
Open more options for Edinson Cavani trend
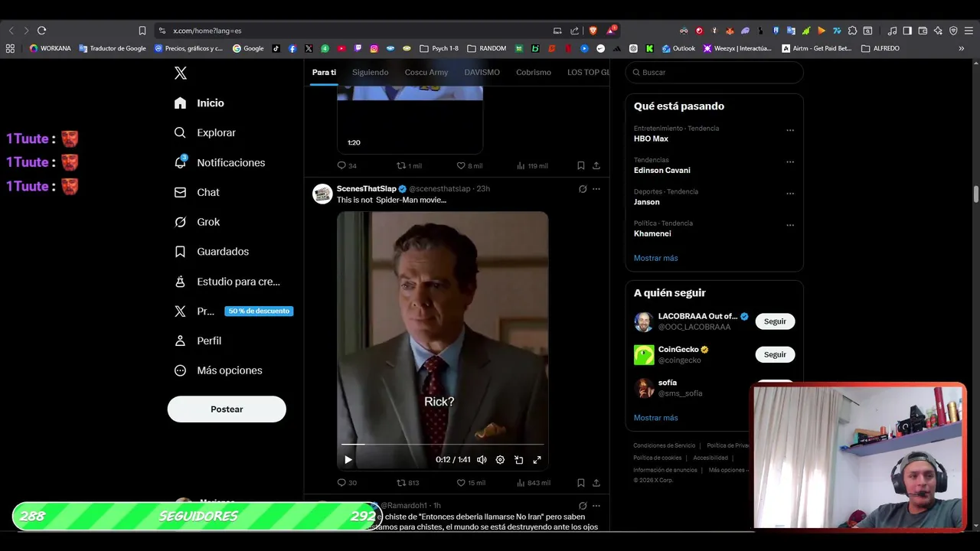point(790,161)
